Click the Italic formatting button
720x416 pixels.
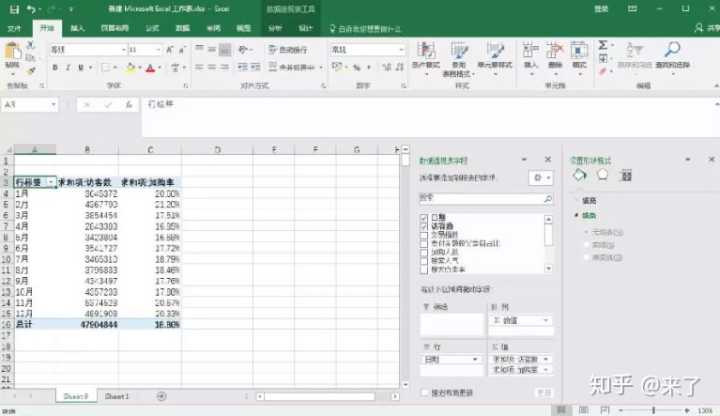[69, 68]
